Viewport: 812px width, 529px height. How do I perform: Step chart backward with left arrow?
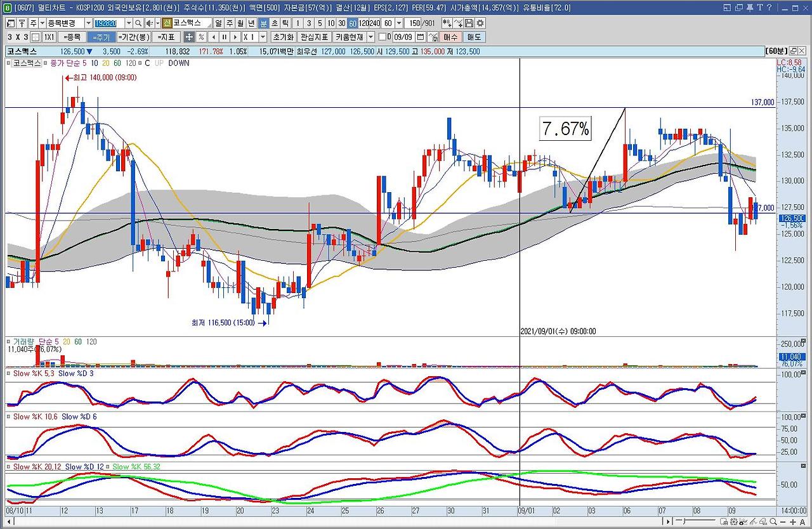(213, 37)
